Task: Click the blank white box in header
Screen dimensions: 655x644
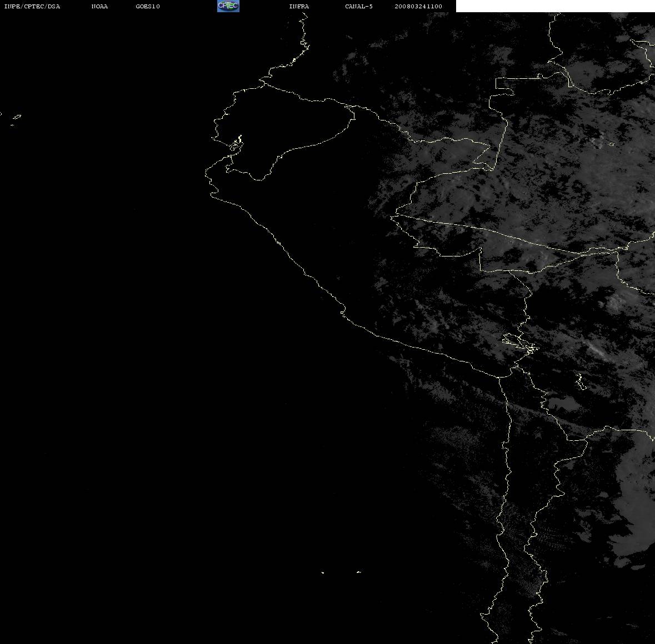Action: [555, 6]
